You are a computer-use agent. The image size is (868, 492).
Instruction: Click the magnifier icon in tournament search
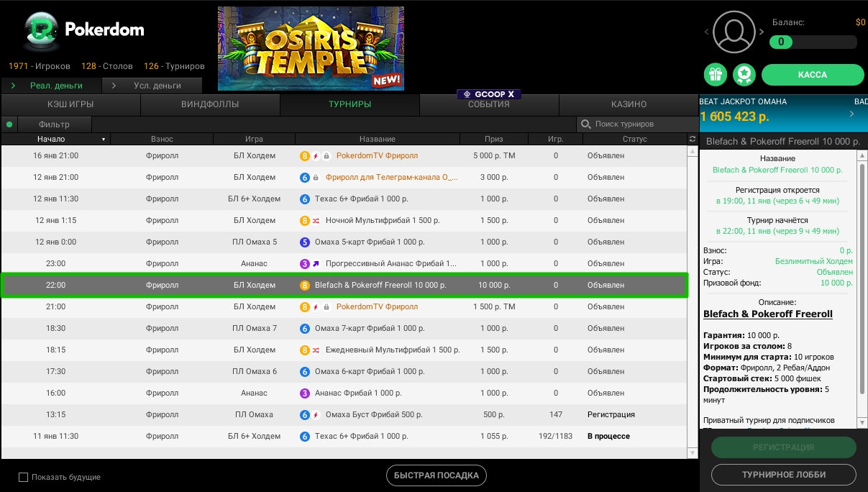pos(586,124)
